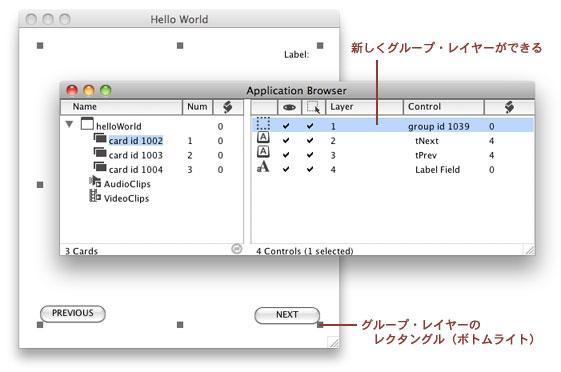The height and width of the screenshot is (372, 561).
Task: Minimize Application Browser with the yellow button
Action: pos(89,90)
